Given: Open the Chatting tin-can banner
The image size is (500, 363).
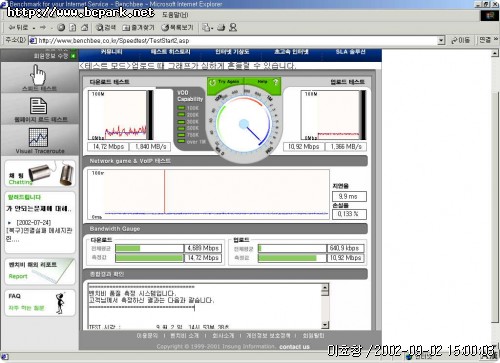Looking at the screenshot, I should pos(40,174).
